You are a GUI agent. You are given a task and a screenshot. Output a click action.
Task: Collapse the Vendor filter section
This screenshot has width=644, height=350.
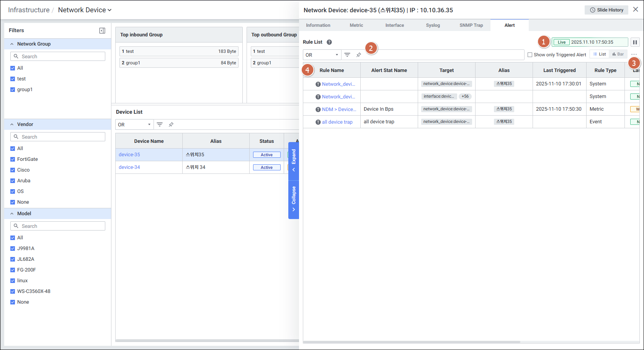pos(12,124)
